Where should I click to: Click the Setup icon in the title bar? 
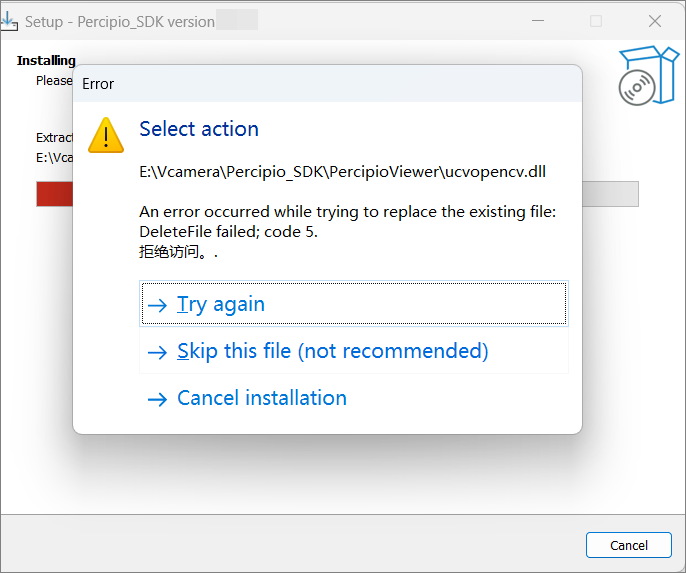(x=10, y=20)
